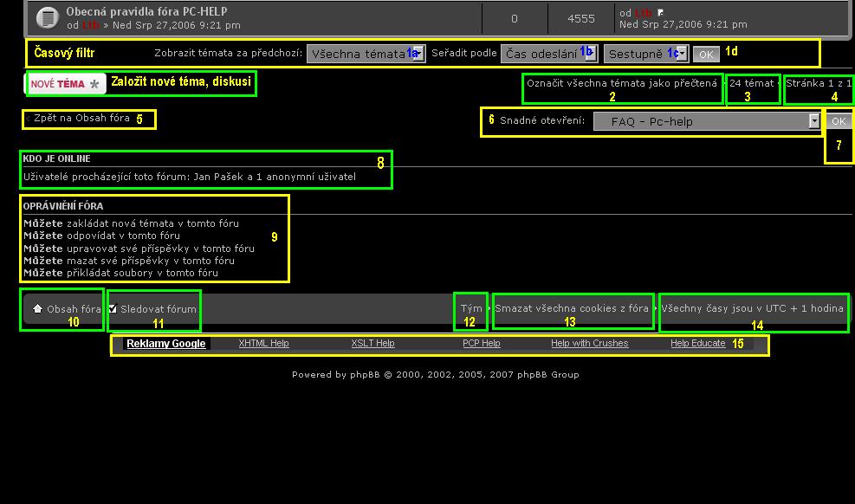Click the Nové téma button
855x504 pixels.
[x=65, y=83]
